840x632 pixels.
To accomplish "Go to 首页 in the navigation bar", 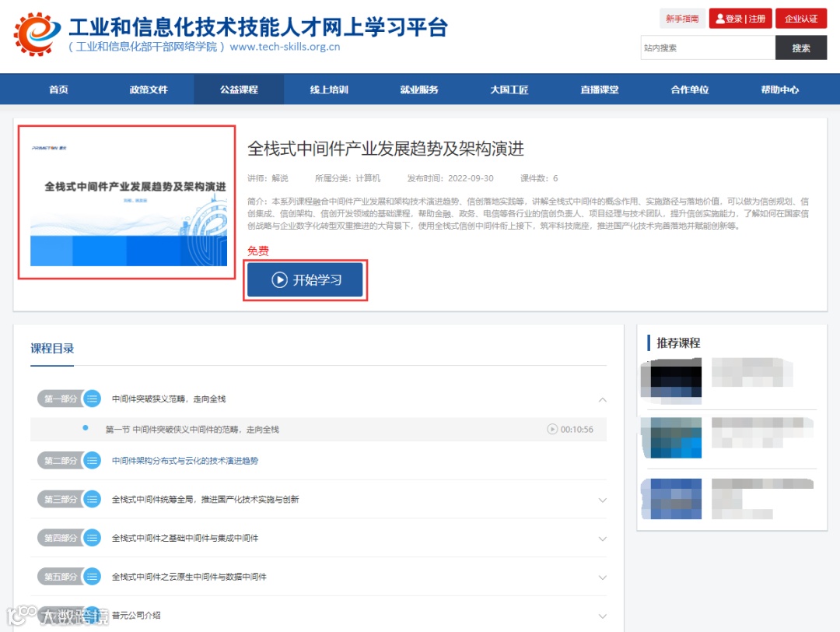I will 58,90.
